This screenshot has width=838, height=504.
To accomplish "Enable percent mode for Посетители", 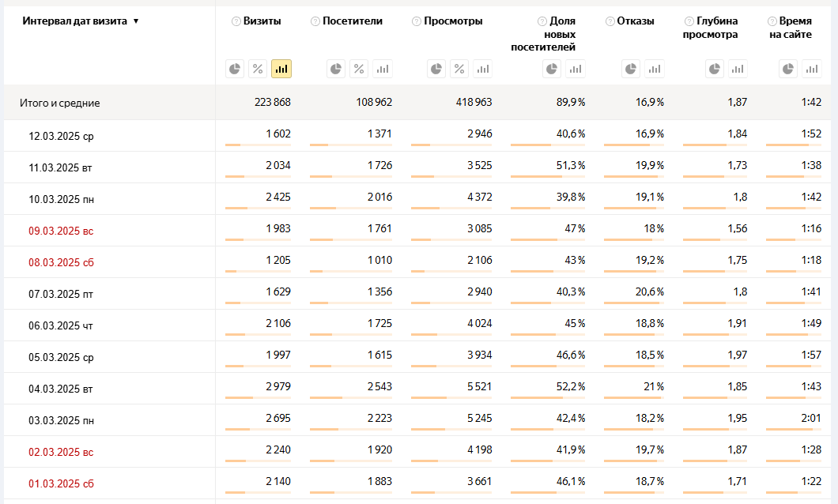I will [359, 70].
